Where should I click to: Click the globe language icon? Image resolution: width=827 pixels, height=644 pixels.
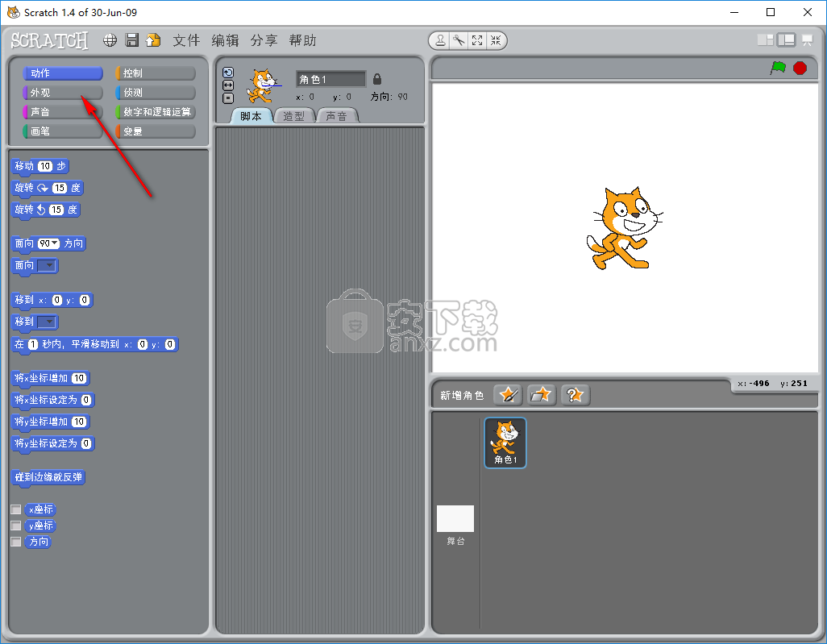tap(110, 40)
